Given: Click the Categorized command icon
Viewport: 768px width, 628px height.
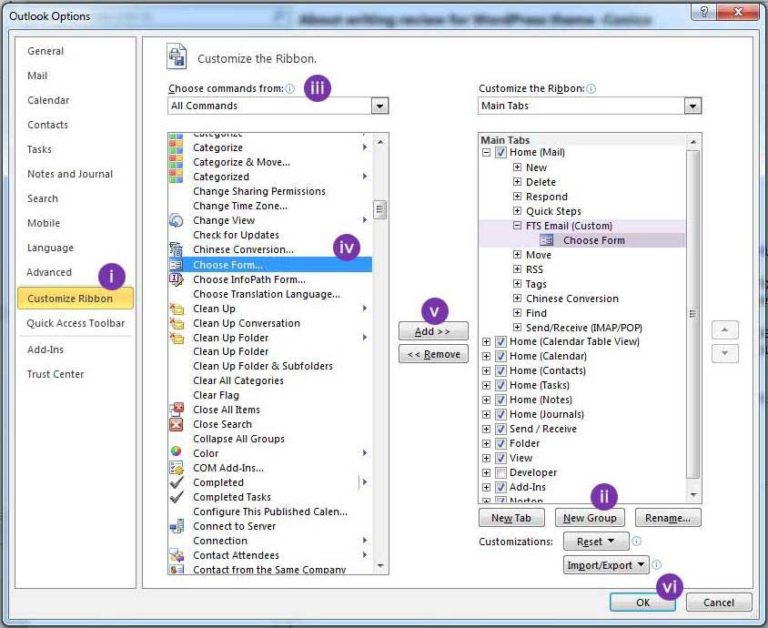Looking at the screenshot, I should pyautogui.click(x=176, y=176).
